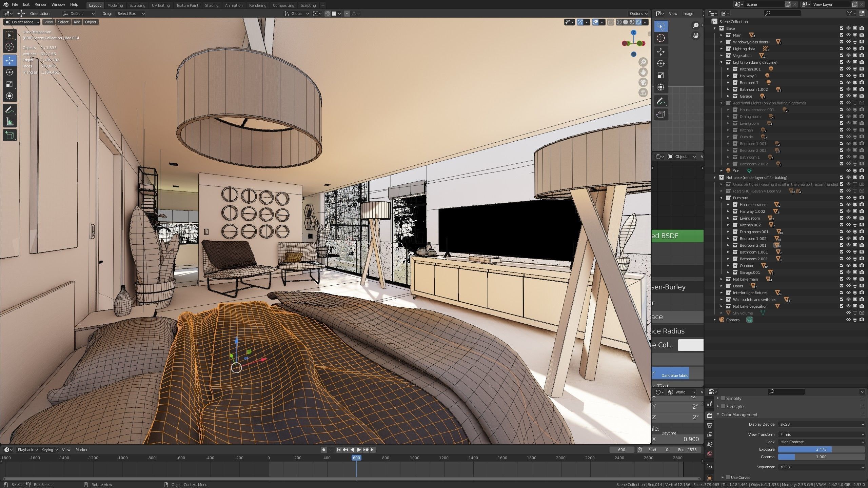The height and width of the screenshot is (488, 868).
Task: Switch to rendered viewport shading
Action: (638, 22)
